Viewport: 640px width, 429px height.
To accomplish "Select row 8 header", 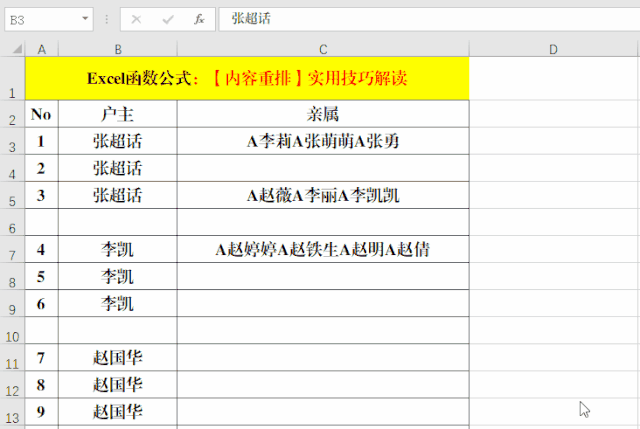I will coord(12,276).
